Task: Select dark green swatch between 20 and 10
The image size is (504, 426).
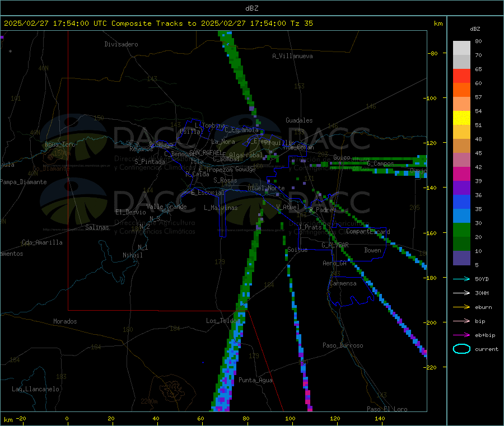Action: coord(461,244)
